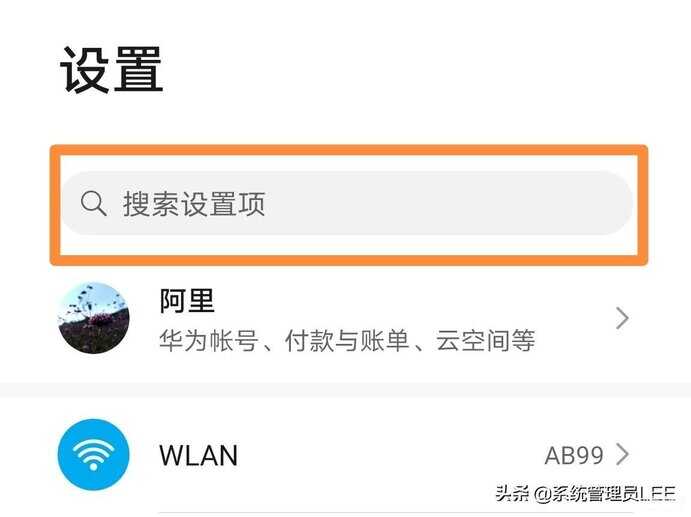The height and width of the screenshot is (517, 691).
Task: Click 华为帐号、付款与账单、云空间等 subtitle
Action: (347, 341)
